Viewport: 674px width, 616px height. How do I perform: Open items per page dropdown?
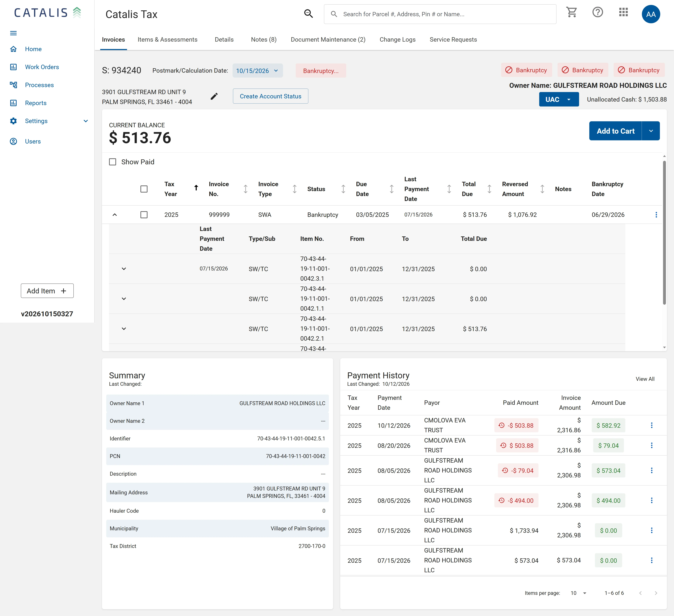point(578,593)
